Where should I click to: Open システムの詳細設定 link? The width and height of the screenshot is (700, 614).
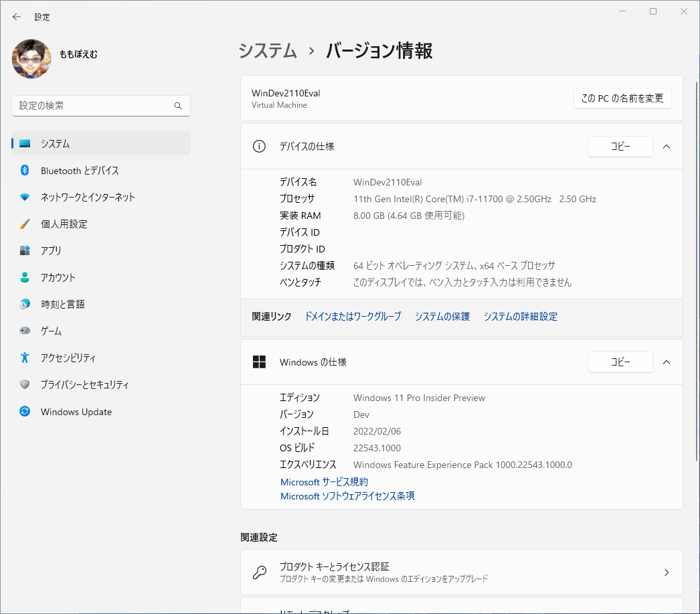tap(521, 317)
